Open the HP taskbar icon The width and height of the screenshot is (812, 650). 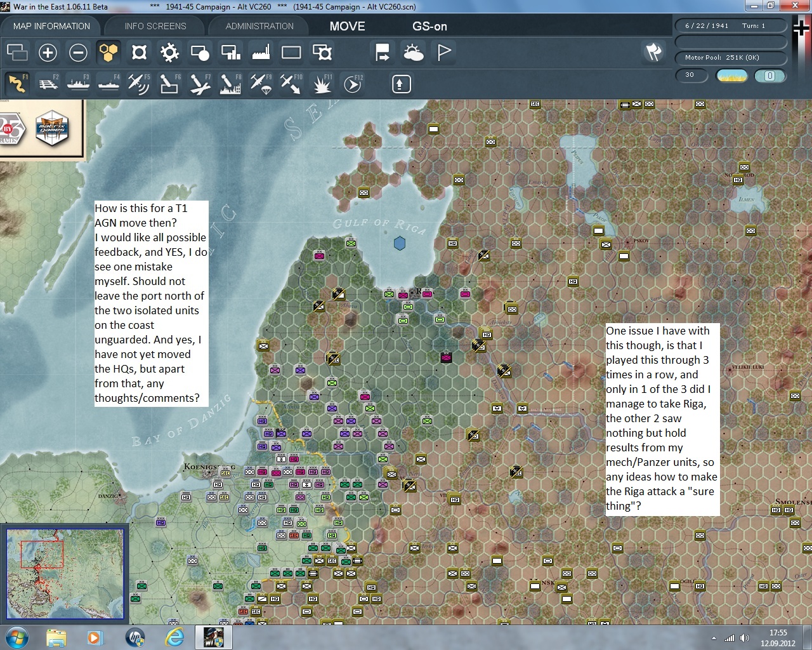point(135,637)
